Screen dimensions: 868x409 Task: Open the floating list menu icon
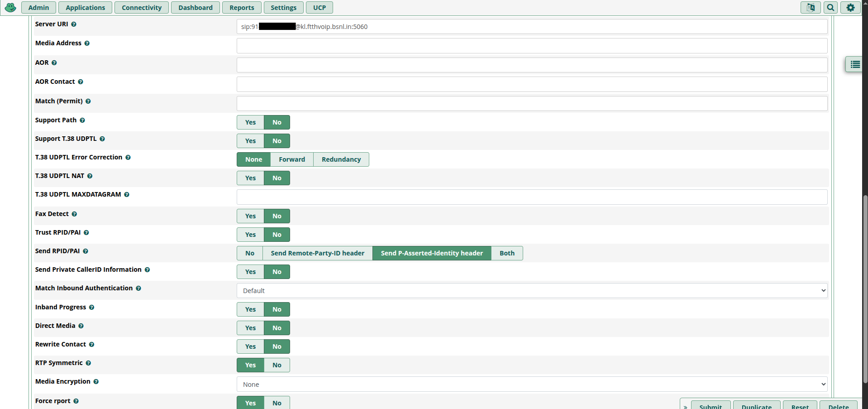[854, 65]
